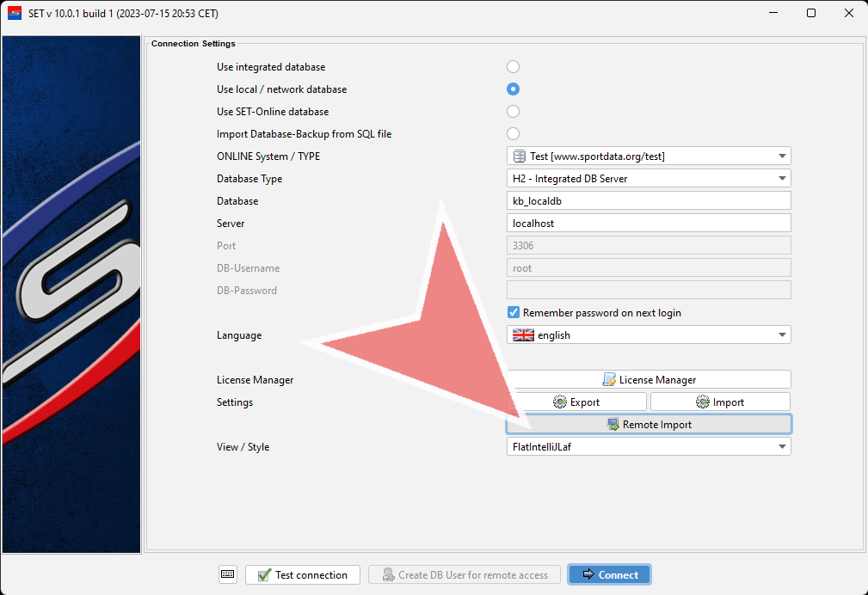868x595 pixels.
Task: Select Use SET-Online database option
Action: coord(514,112)
